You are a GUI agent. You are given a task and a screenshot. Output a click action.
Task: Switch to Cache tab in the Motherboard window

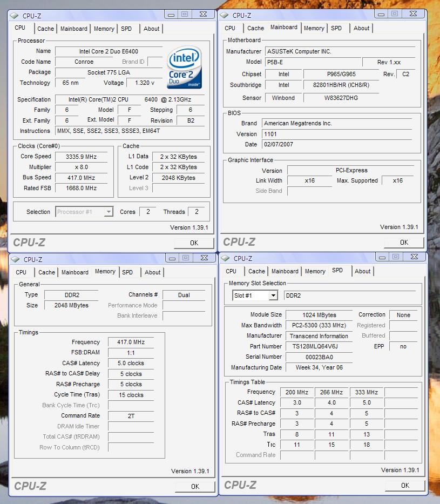pyautogui.click(x=256, y=28)
